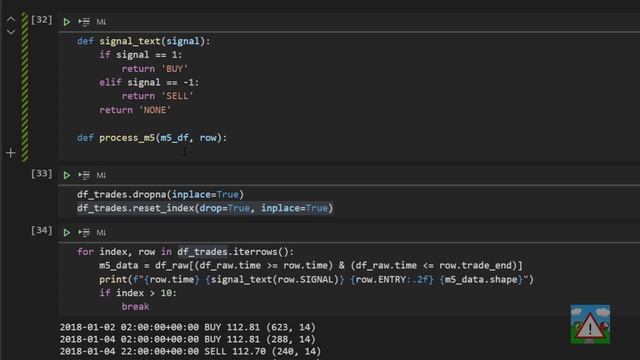Click the 'if index > 10:' line
Viewport: 640px width, 360px height.
pos(138,293)
